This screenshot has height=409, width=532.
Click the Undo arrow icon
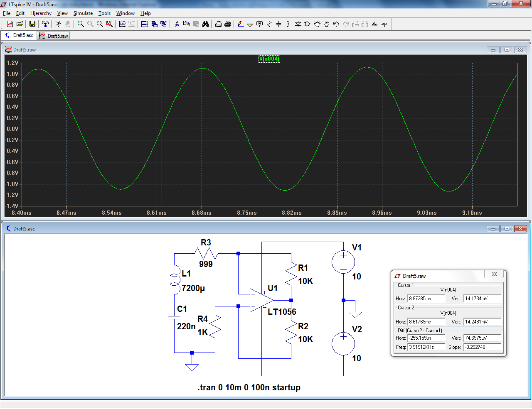(x=336, y=24)
